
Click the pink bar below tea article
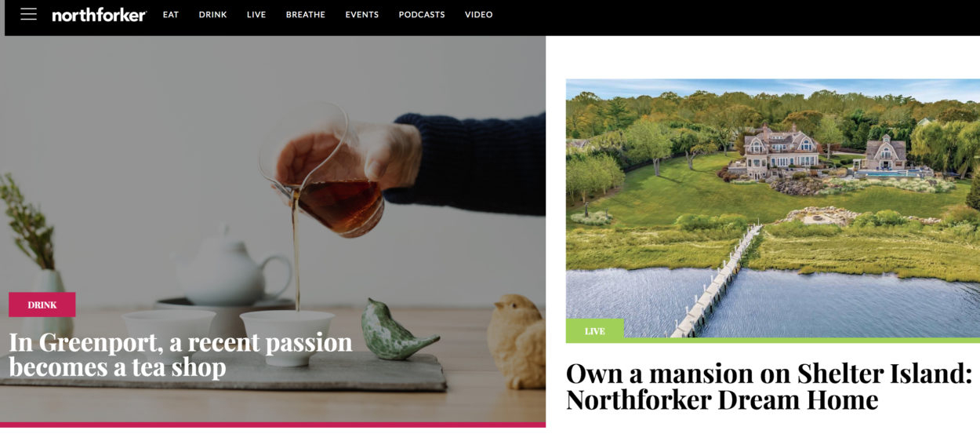(273, 425)
